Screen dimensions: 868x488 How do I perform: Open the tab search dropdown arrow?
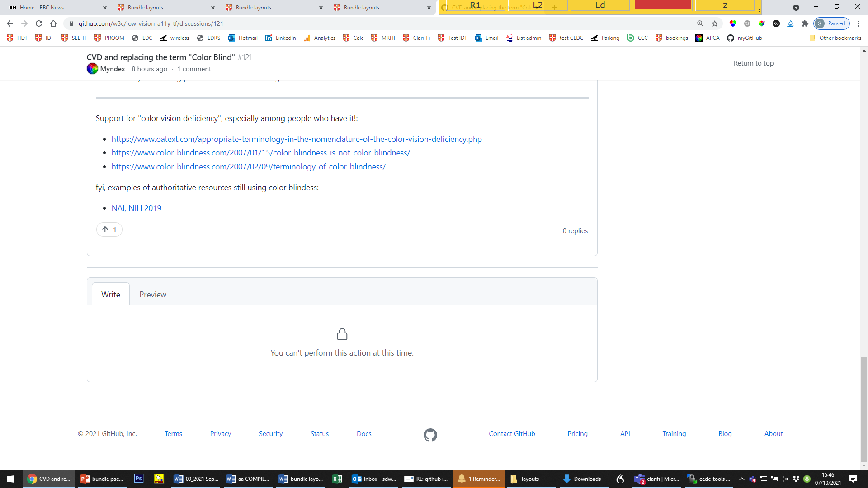click(796, 8)
